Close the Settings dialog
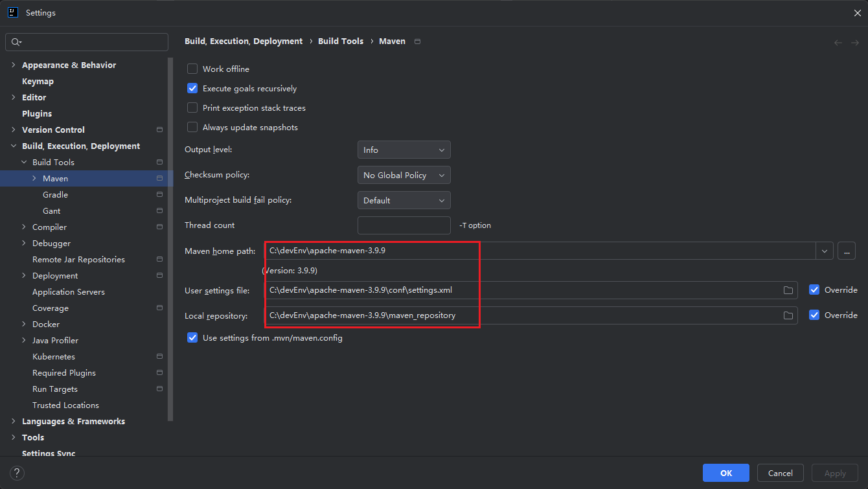 tap(857, 12)
